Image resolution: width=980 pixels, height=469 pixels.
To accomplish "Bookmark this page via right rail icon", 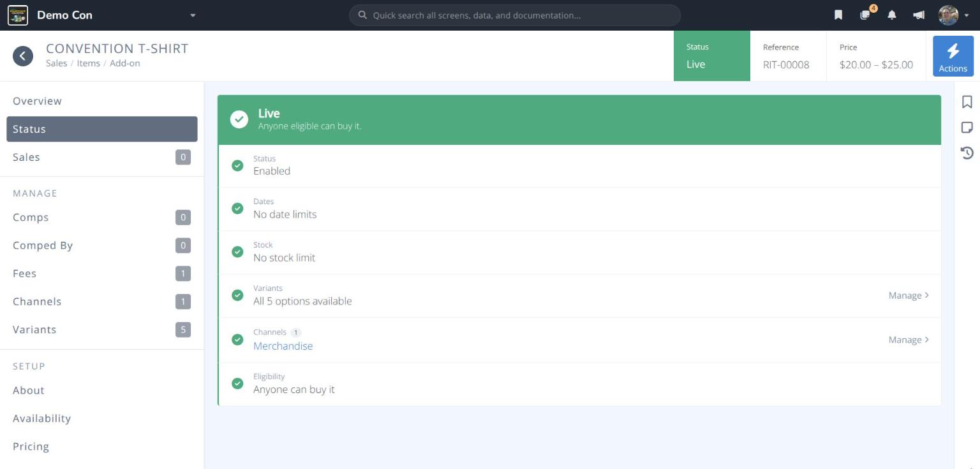I will (x=967, y=102).
